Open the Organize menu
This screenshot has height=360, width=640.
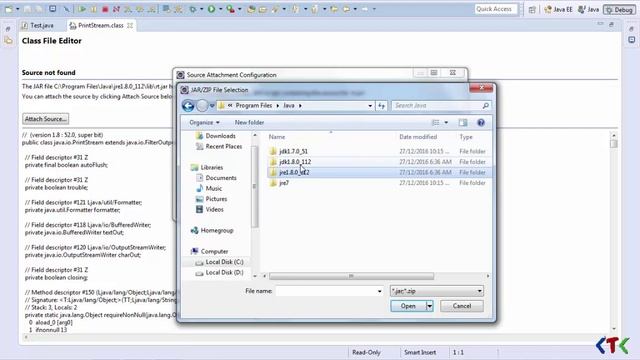204,122
